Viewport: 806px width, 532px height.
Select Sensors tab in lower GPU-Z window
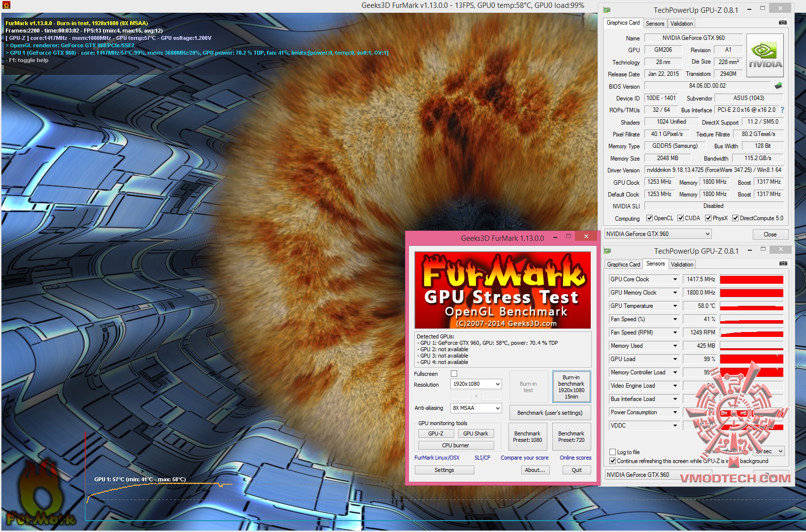tap(655, 264)
